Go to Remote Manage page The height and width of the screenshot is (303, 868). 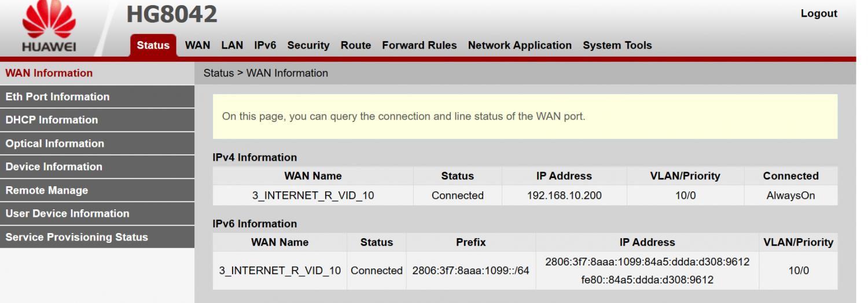tap(47, 190)
